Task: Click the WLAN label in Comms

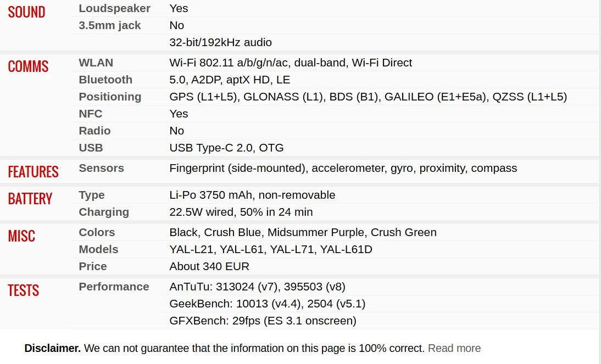Action: coord(96,63)
